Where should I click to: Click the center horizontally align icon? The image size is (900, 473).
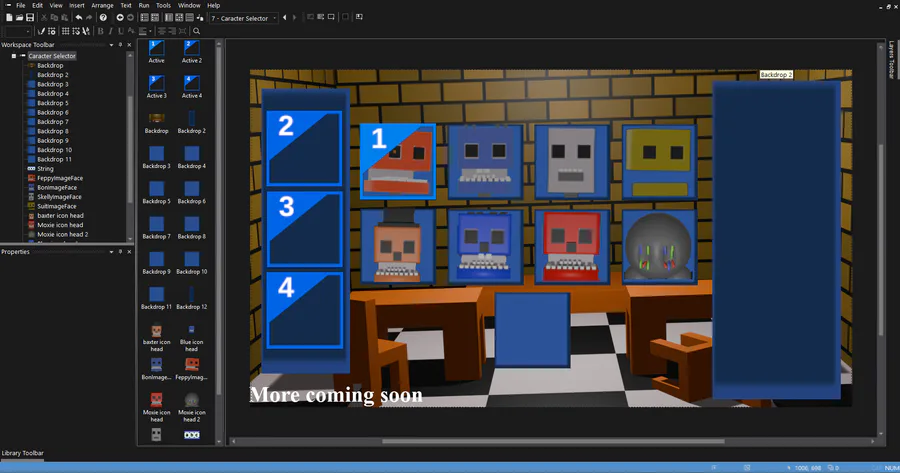click(x=162, y=31)
